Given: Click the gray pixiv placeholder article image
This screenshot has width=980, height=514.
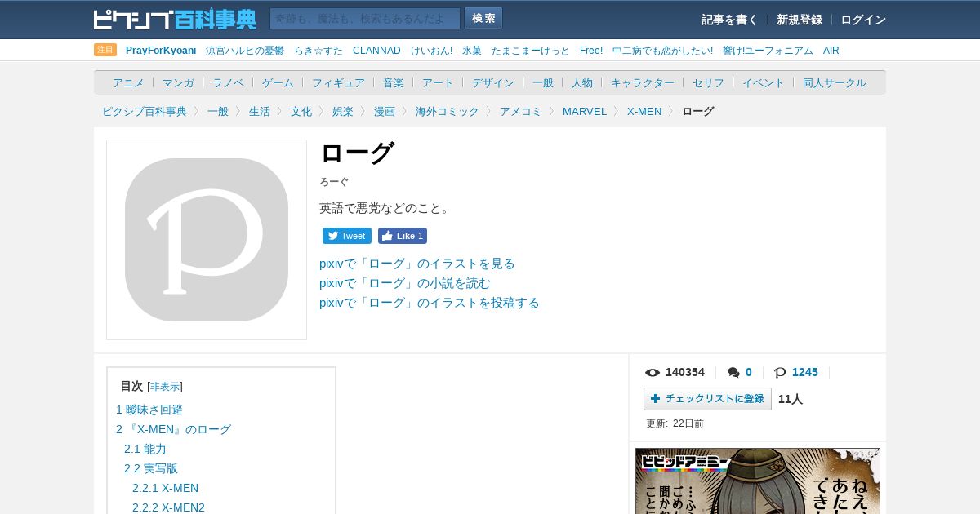Looking at the screenshot, I should 207,240.
